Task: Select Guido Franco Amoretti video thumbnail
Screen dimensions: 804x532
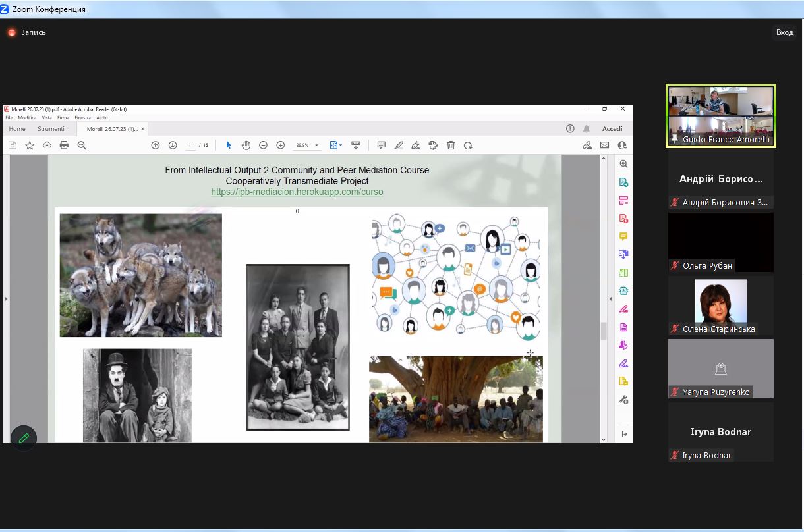Action: (x=720, y=116)
